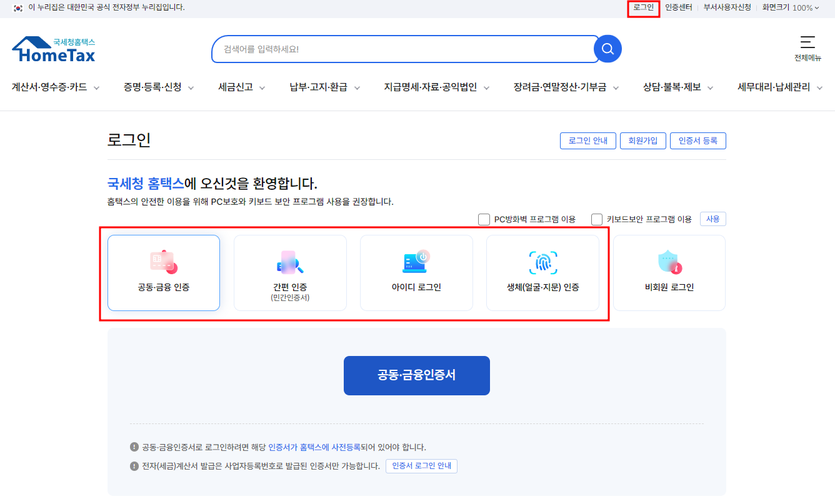Image resolution: width=835 pixels, height=504 pixels.
Task: Click 인증서 등록 button
Action: point(698,141)
